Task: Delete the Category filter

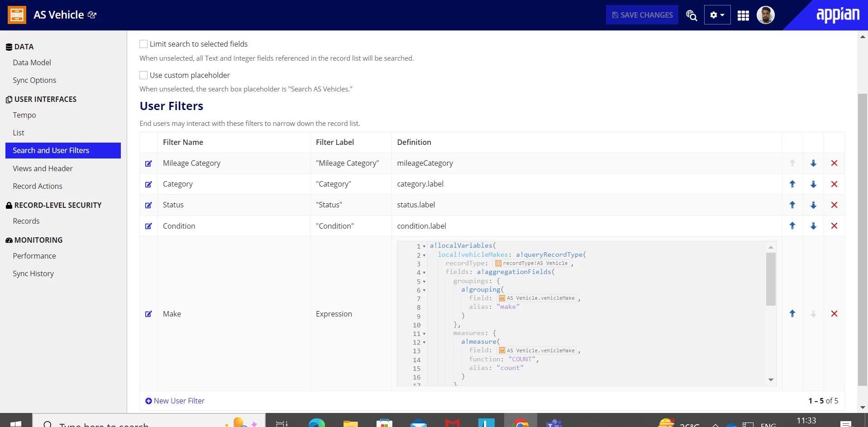Action: (x=834, y=184)
